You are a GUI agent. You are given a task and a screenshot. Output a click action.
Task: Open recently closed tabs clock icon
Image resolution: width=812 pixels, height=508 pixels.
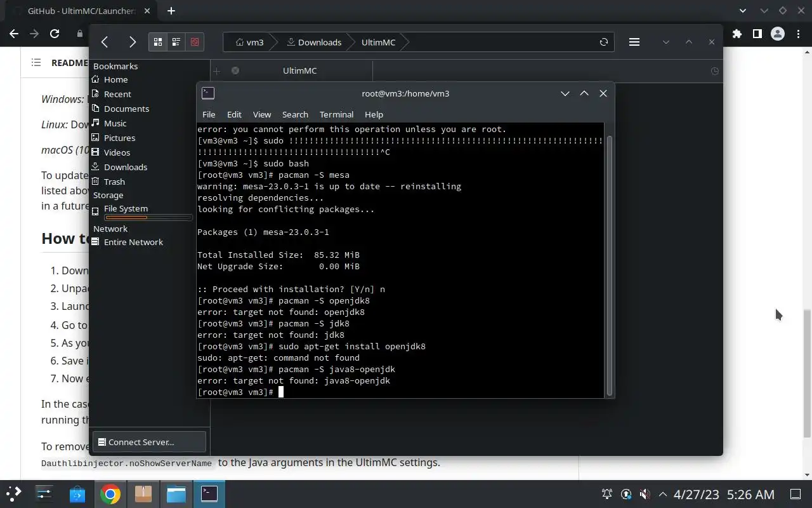point(714,71)
